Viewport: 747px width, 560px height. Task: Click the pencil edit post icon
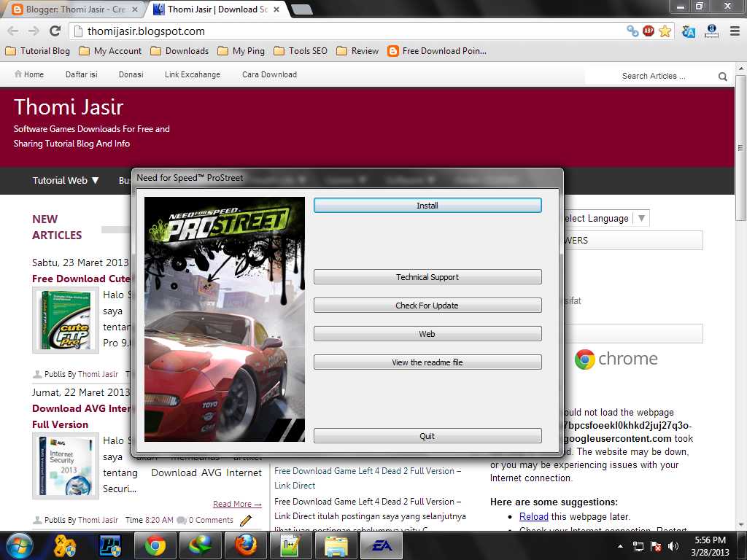246,520
